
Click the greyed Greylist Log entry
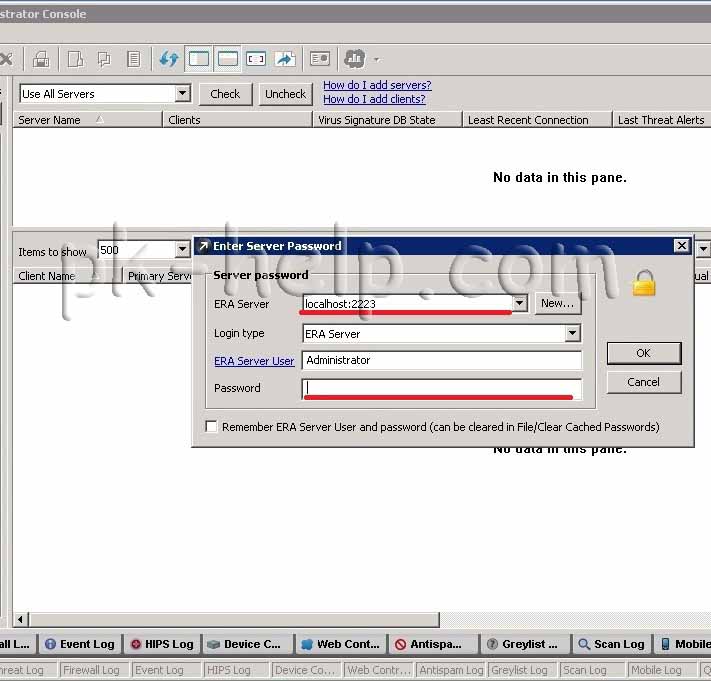(x=522, y=670)
